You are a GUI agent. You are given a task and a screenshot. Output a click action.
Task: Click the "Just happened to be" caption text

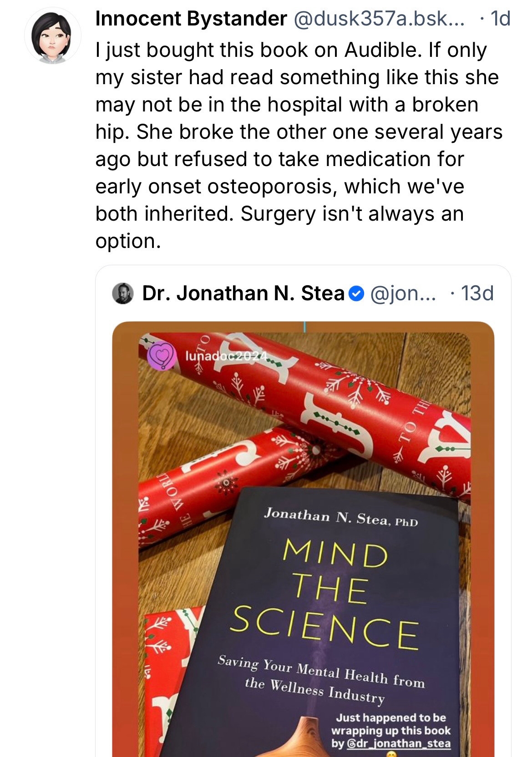click(391, 718)
